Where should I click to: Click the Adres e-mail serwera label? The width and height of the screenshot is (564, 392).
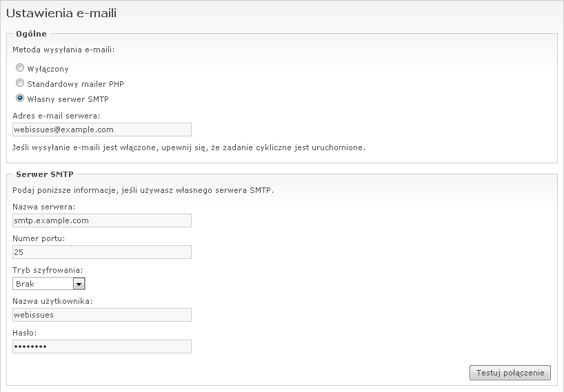point(57,116)
